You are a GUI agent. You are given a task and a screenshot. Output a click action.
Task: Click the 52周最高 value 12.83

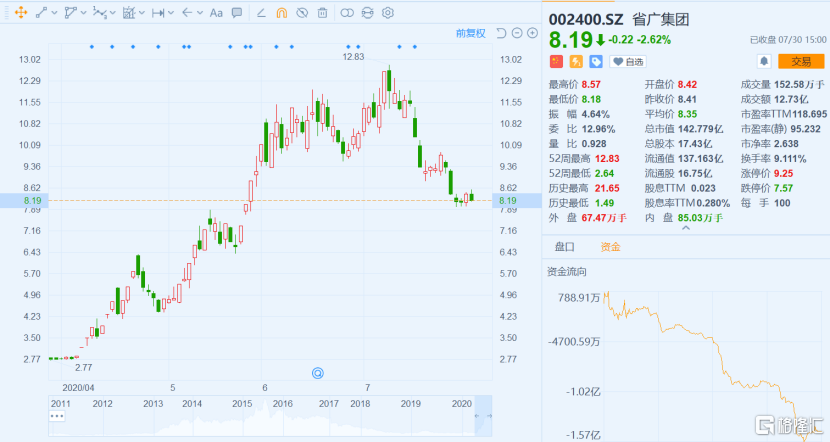click(607, 158)
